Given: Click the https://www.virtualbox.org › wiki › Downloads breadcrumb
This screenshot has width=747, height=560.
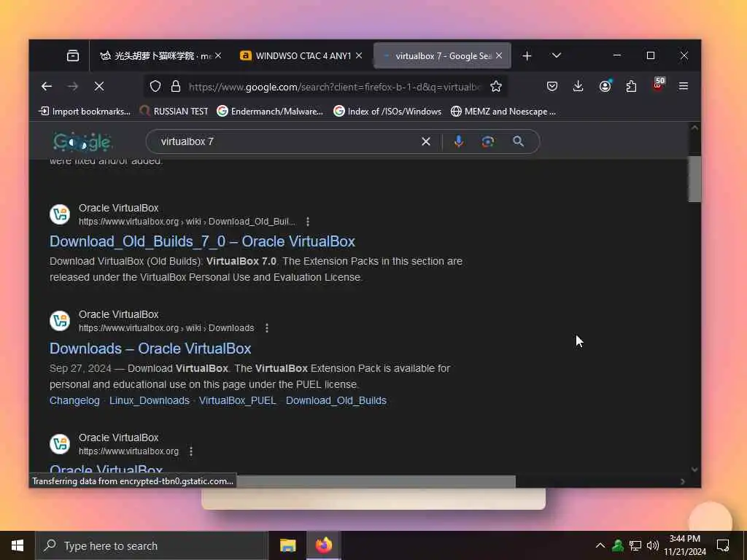Looking at the screenshot, I should coord(166,328).
